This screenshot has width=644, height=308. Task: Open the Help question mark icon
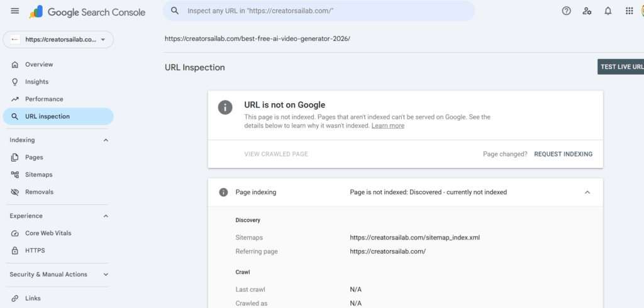[x=567, y=11]
